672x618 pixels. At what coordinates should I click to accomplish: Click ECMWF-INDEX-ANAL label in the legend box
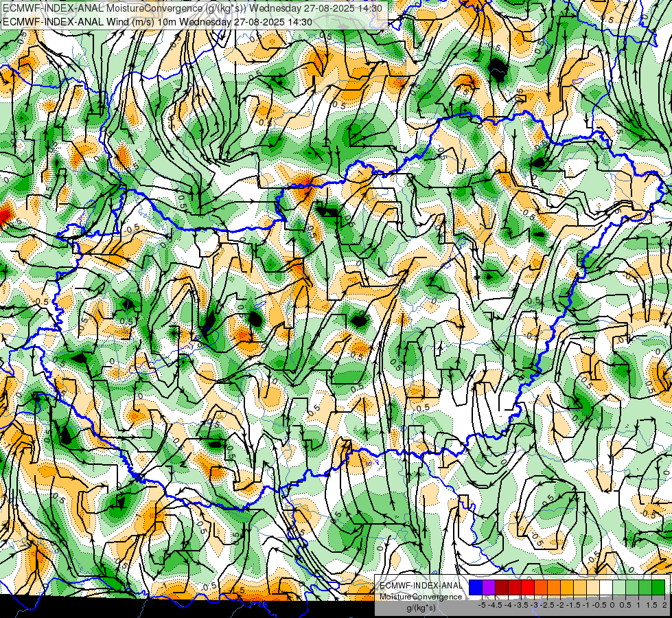coord(421,586)
